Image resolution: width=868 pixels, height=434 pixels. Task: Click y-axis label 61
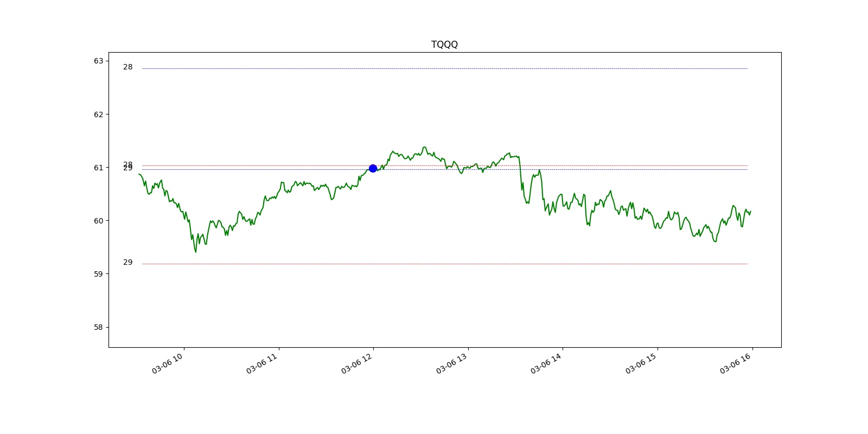click(98, 168)
